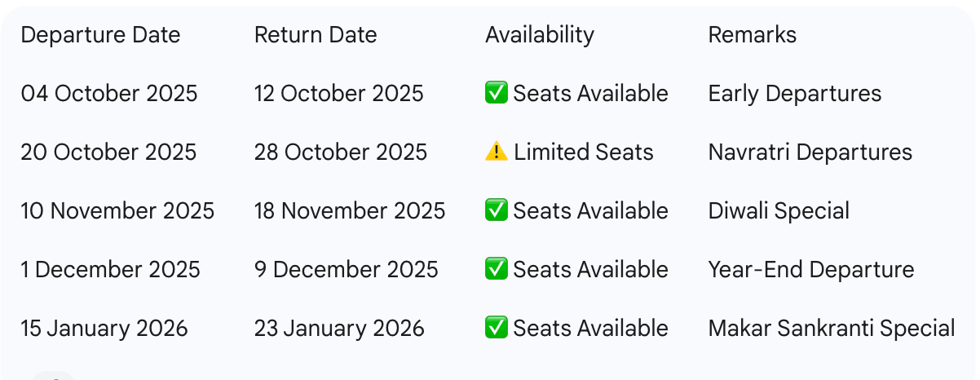Click the 28 October 2025 return date
The width and height of the screenshot is (980, 380).
[340, 152]
